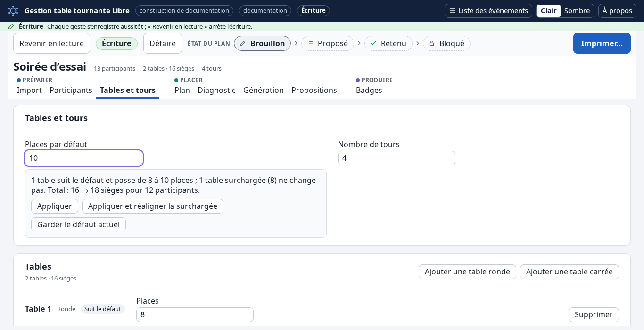
Task: Click the documentation tag in header
Action: tap(265, 10)
